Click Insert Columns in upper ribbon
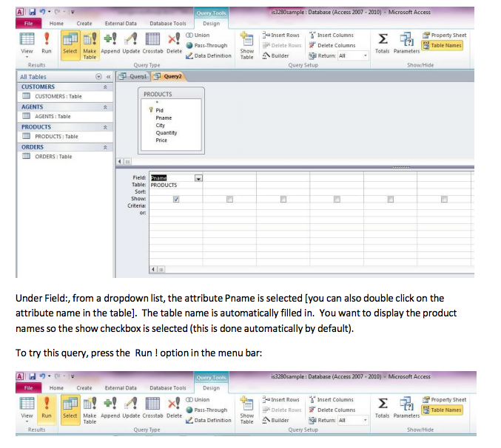 click(332, 35)
